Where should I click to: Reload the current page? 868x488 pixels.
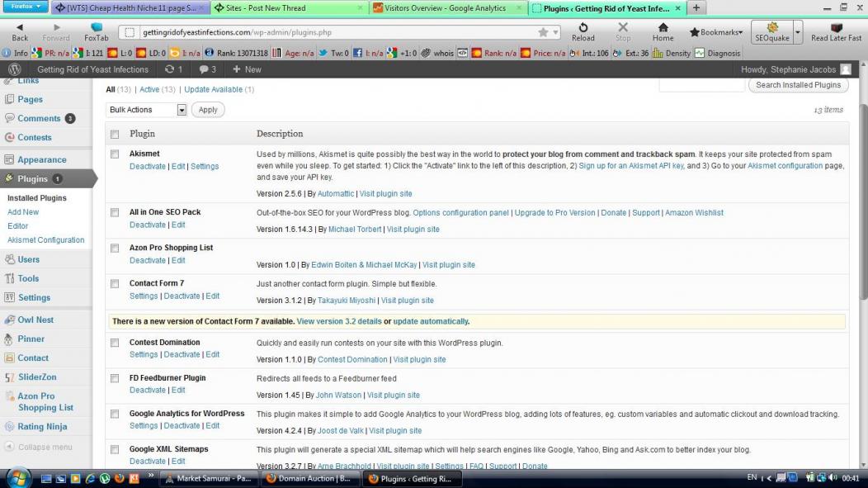point(583,31)
